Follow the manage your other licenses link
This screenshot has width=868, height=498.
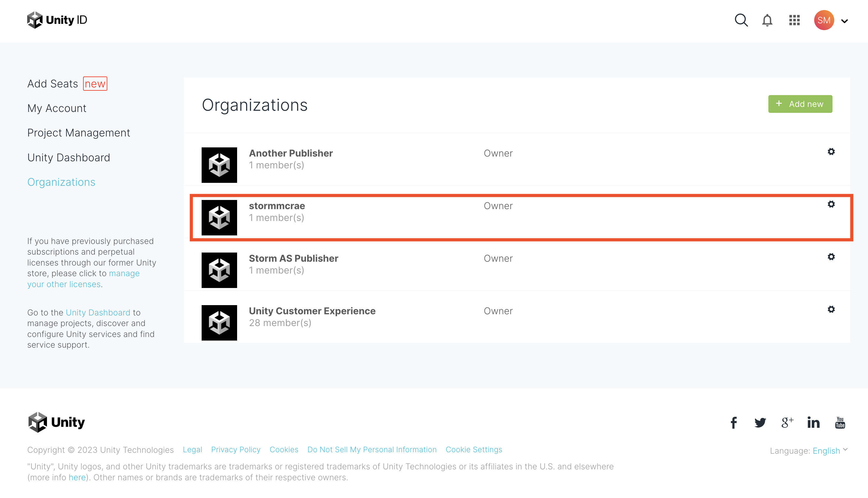[x=83, y=279]
